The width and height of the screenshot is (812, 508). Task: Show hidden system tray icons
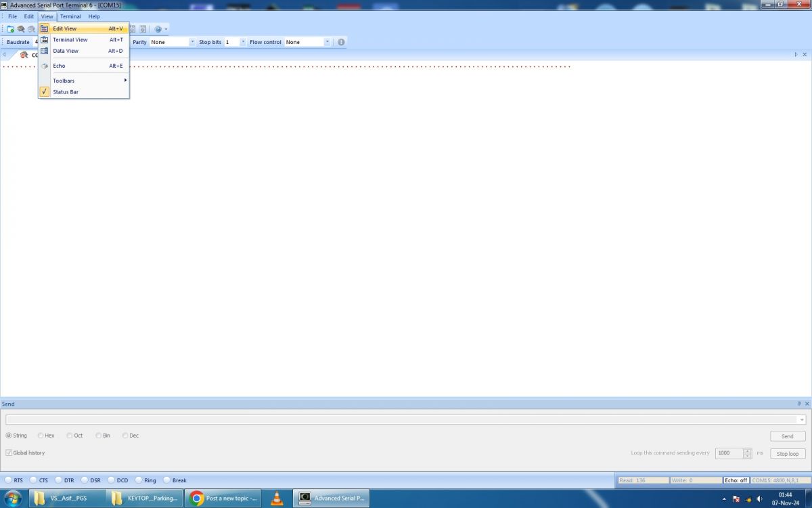pyautogui.click(x=725, y=499)
